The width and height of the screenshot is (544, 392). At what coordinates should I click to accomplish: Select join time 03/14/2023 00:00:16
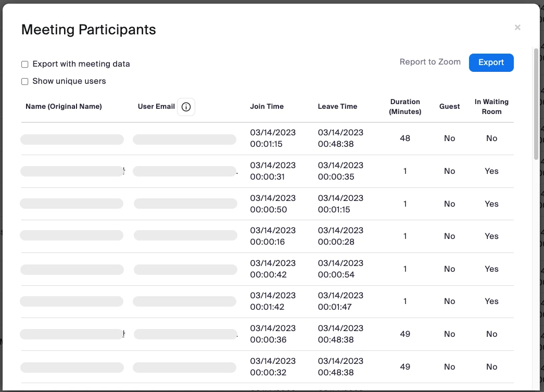[x=273, y=236]
